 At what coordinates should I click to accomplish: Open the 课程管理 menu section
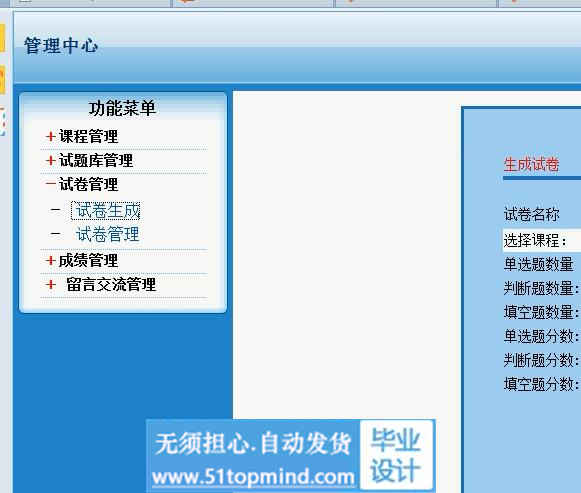click(89, 136)
